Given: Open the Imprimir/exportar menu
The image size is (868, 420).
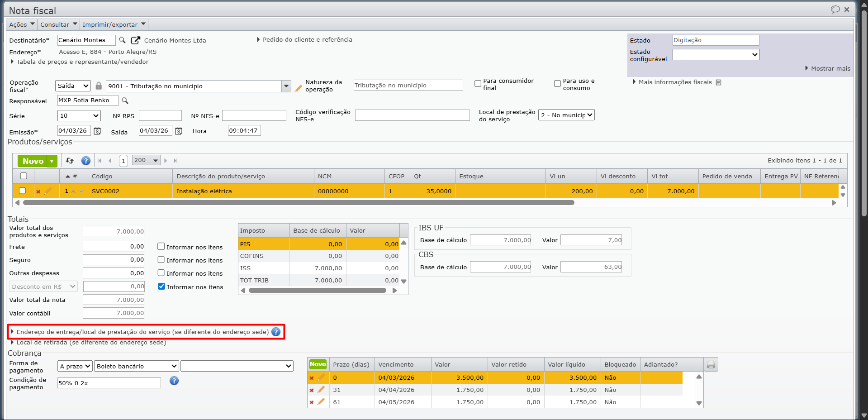Looking at the screenshot, I should 114,24.
